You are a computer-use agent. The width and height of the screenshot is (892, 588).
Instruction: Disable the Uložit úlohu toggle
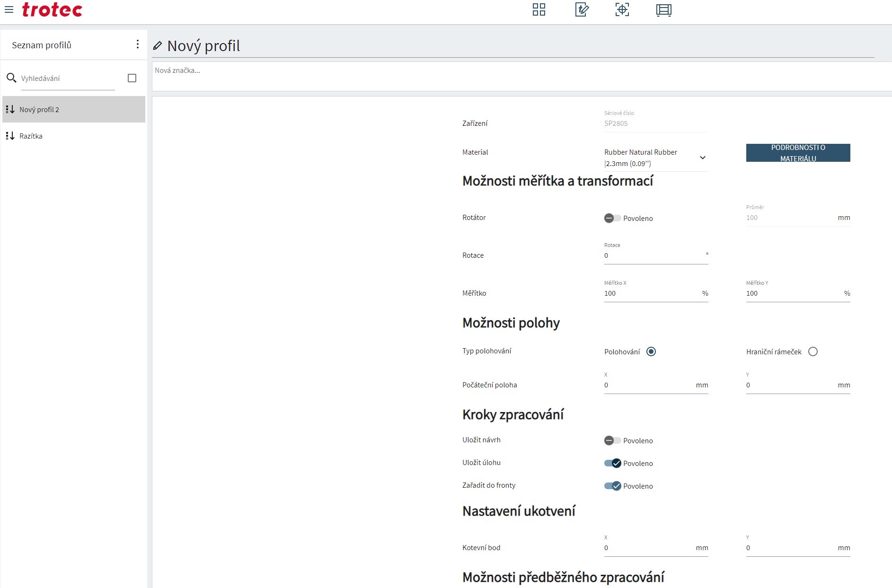(612, 463)
